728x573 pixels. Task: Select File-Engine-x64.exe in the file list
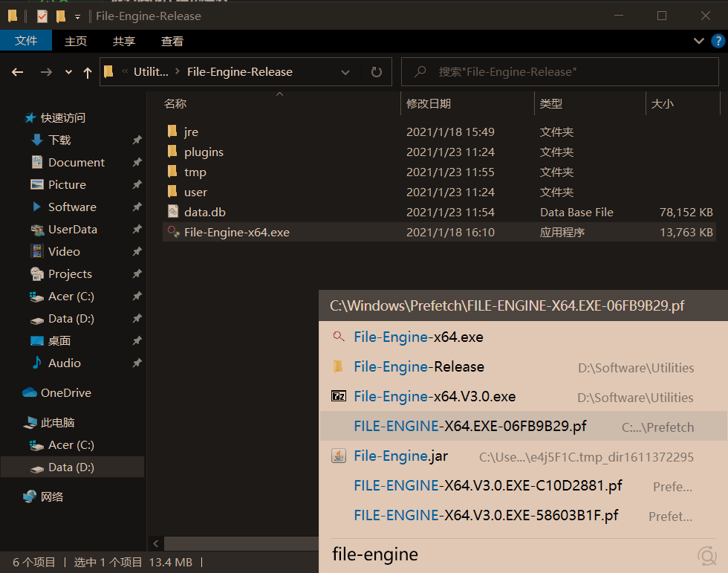tap(236, 232)
